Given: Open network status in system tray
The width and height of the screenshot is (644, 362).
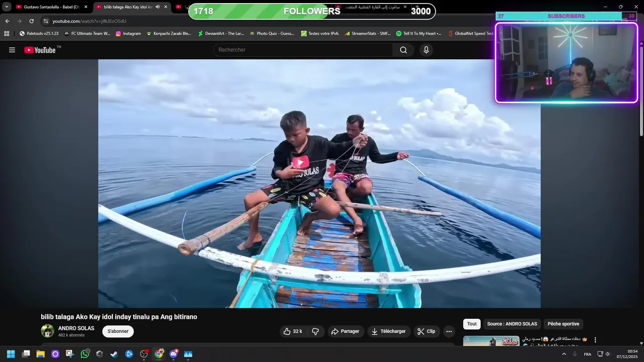Looking at the screenshot, I should [x=600, y=354].
